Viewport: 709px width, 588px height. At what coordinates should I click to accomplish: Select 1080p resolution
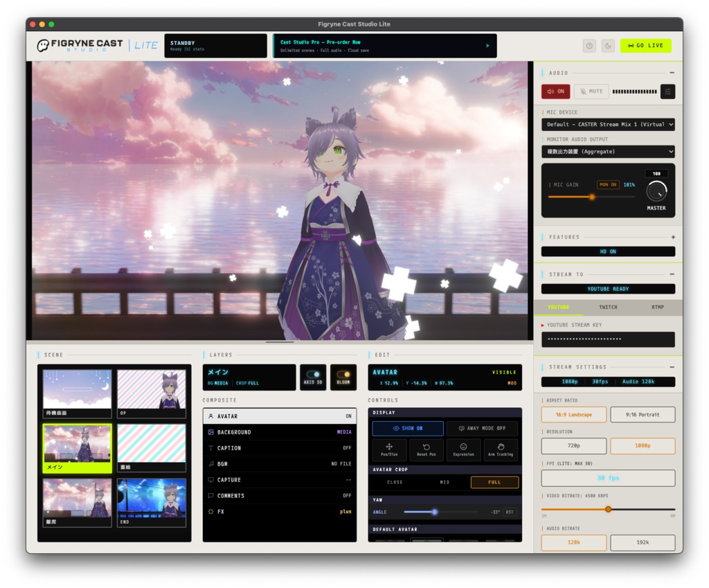pyautogui.click(x=643, y=446)
